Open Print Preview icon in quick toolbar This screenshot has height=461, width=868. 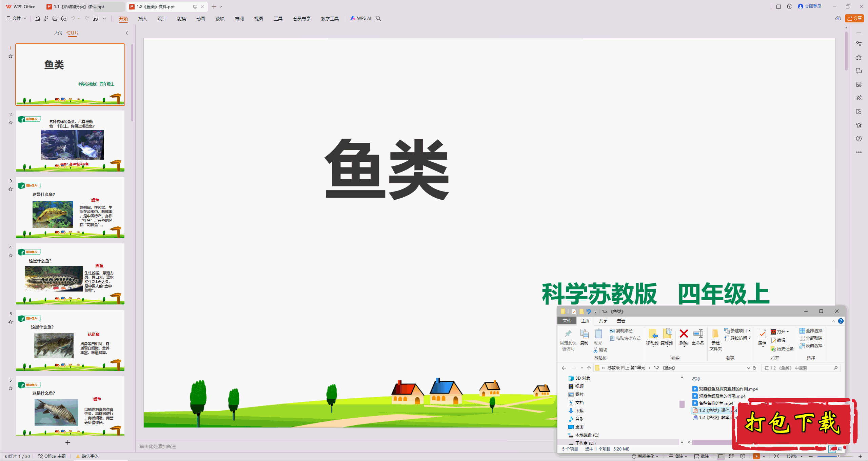coord(64,18)
